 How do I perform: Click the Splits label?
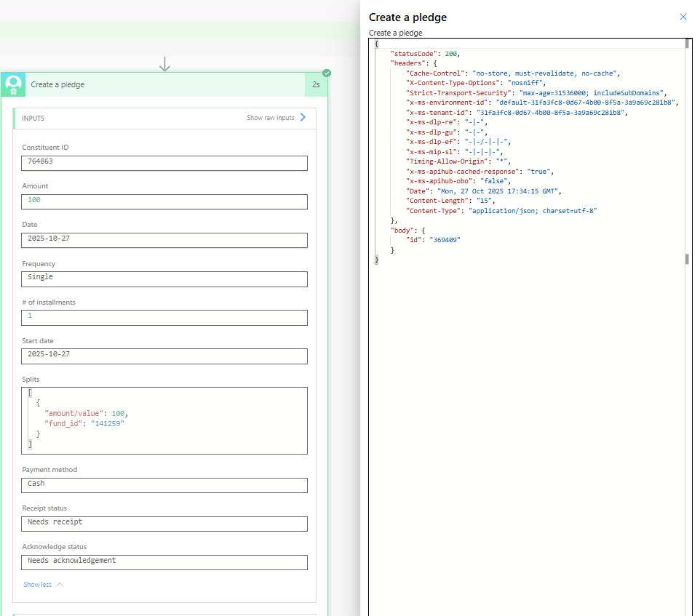pyautogui.click(x=31, y=380)
